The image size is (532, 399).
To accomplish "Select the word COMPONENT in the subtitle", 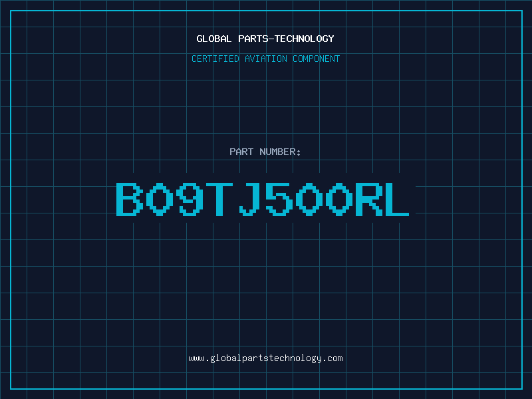I will click(317, 59).
